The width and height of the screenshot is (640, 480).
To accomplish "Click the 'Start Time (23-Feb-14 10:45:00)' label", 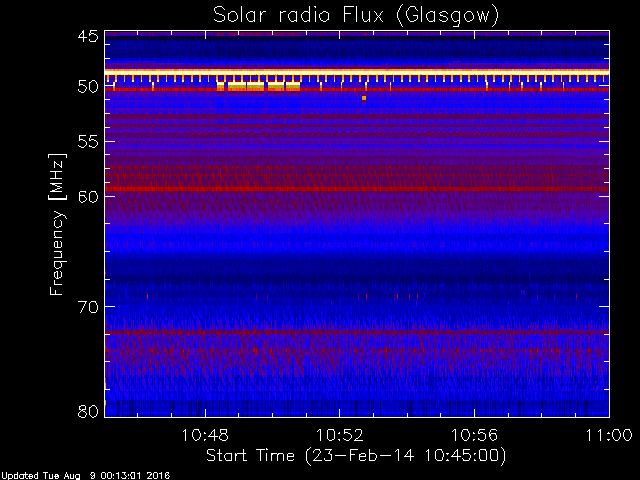I will (x=356, y=456).
